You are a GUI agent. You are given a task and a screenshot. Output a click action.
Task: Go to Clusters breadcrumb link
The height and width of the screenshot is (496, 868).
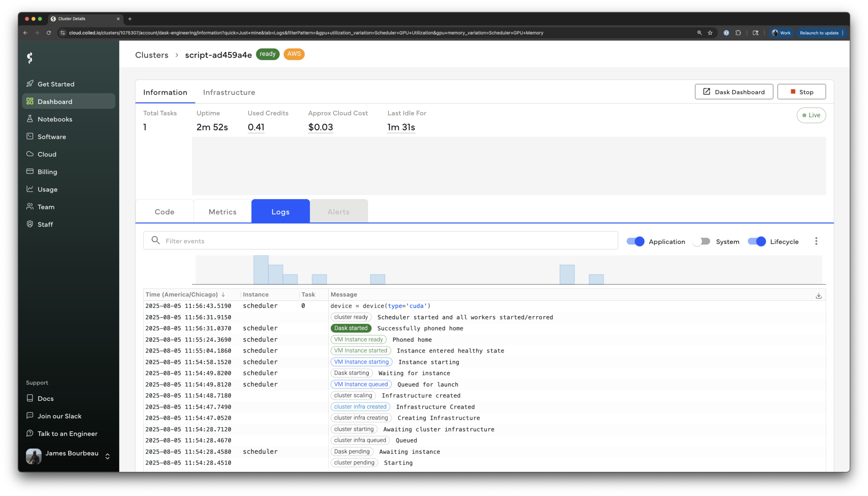152,55
